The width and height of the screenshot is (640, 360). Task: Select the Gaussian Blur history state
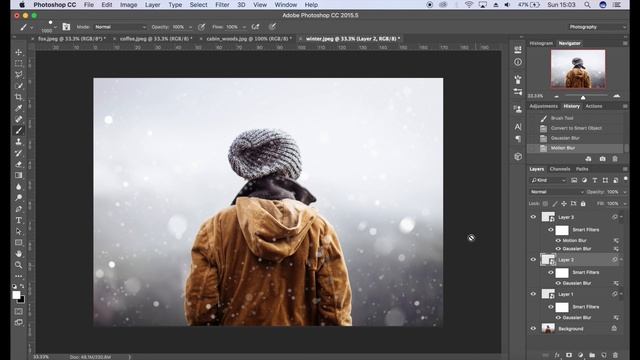click(x=565, y=138)
